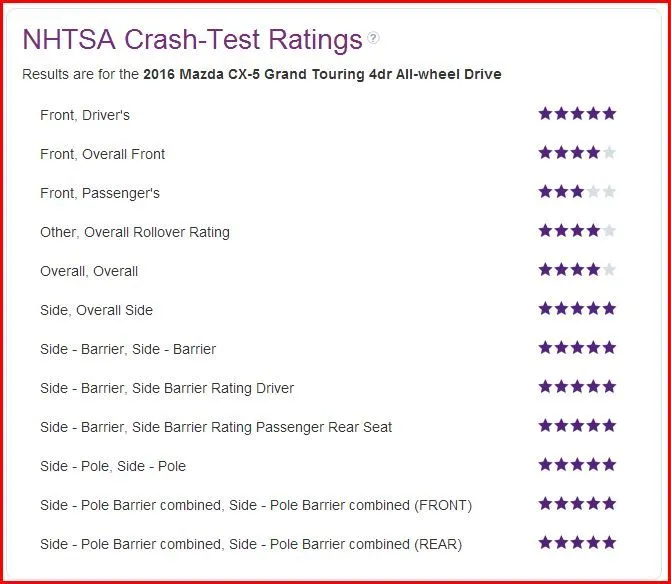Click Side - Pole Barrier combined (REAR) stars
This screenshot has width=671, height=584.
577,543
